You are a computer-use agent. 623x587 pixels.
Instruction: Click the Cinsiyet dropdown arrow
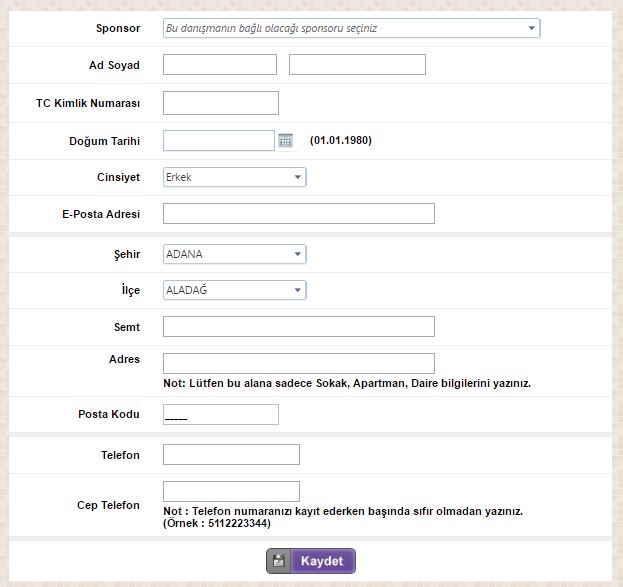click(x=298, y=177)
